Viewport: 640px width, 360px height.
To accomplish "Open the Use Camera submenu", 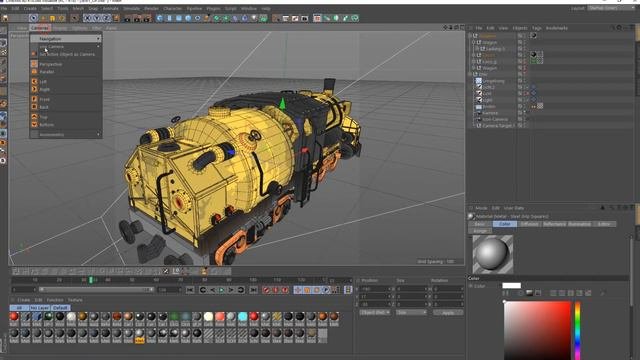I will [x=66, y=47].
